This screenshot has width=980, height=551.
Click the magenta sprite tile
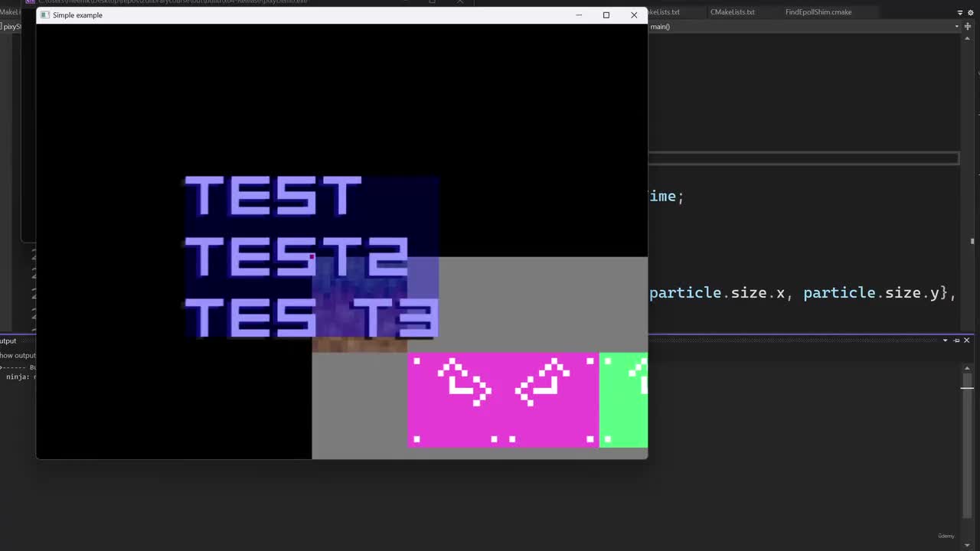click(503, 399)
